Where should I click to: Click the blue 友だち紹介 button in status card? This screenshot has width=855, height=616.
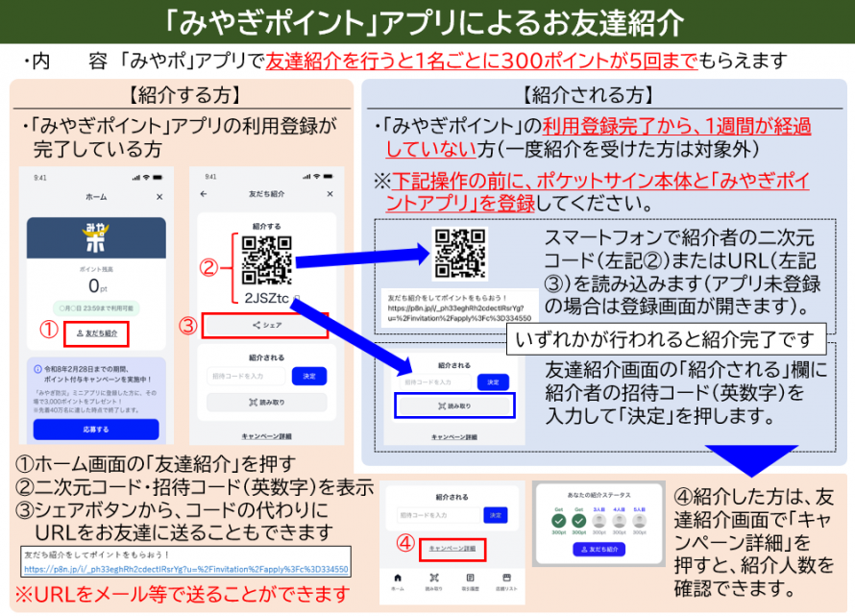598,550
